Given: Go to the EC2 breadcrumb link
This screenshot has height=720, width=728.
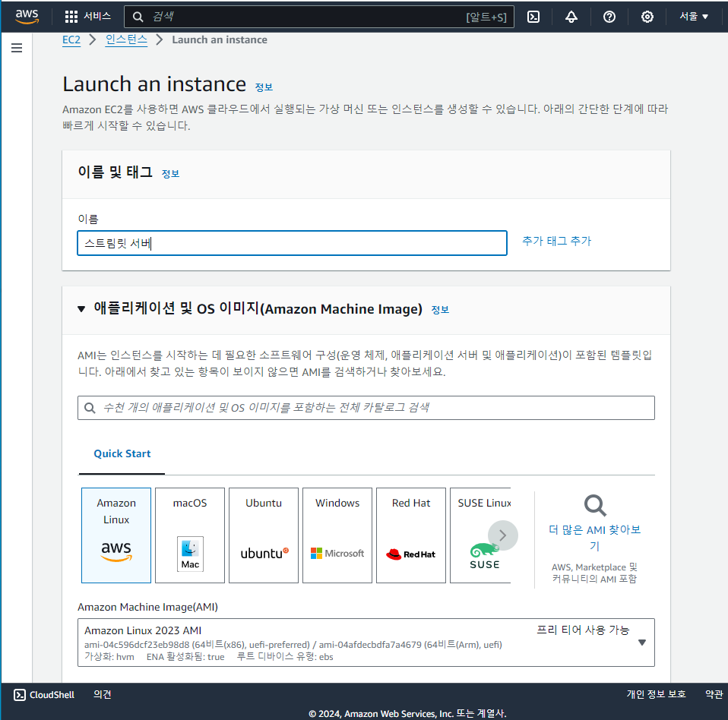Looking at the screenshot, I should click(x=71, y=40).
